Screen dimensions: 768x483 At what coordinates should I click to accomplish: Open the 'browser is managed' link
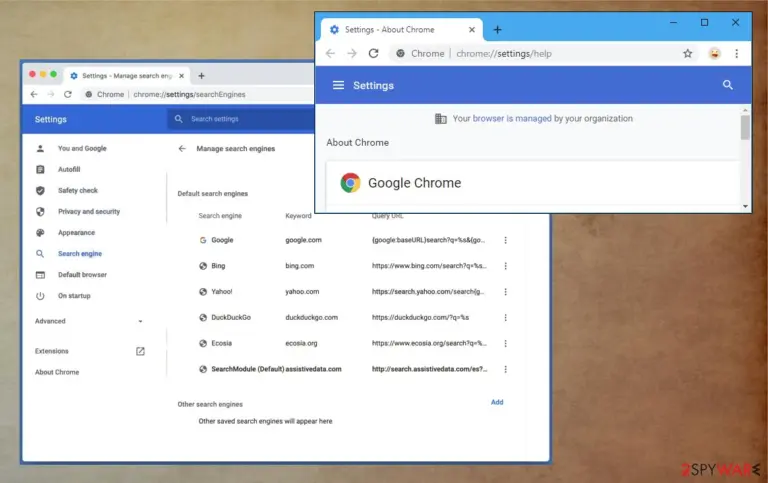point(512,119)
